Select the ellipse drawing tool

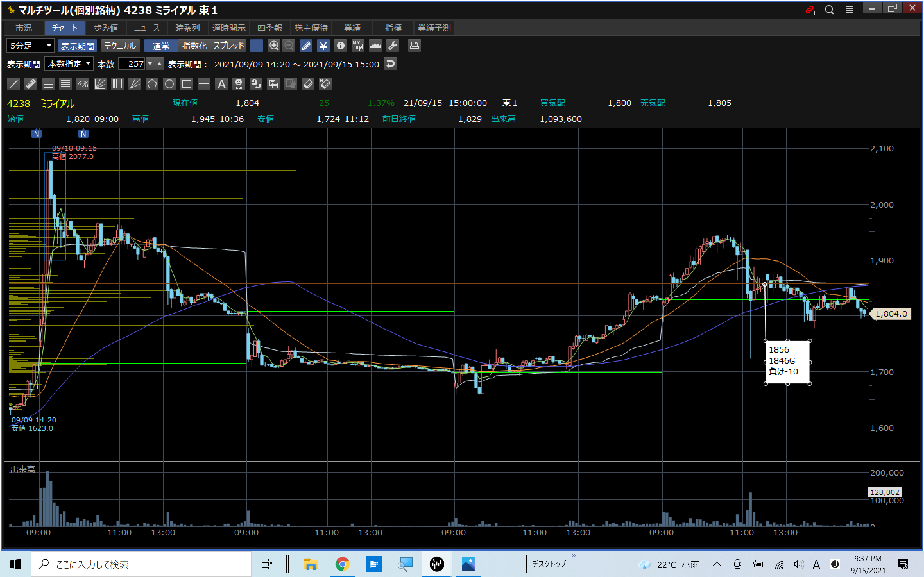pyautogui.click(x=169, y=84)
